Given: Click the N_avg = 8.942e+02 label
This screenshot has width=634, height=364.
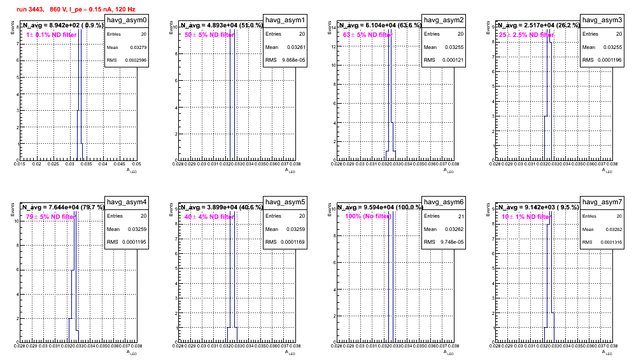Looking at the screenshot, I should tap(62, 25).
